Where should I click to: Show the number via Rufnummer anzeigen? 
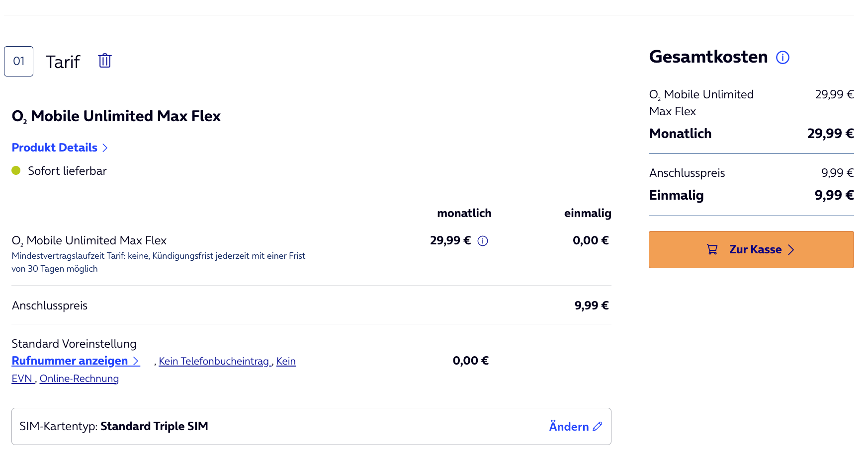70,361
